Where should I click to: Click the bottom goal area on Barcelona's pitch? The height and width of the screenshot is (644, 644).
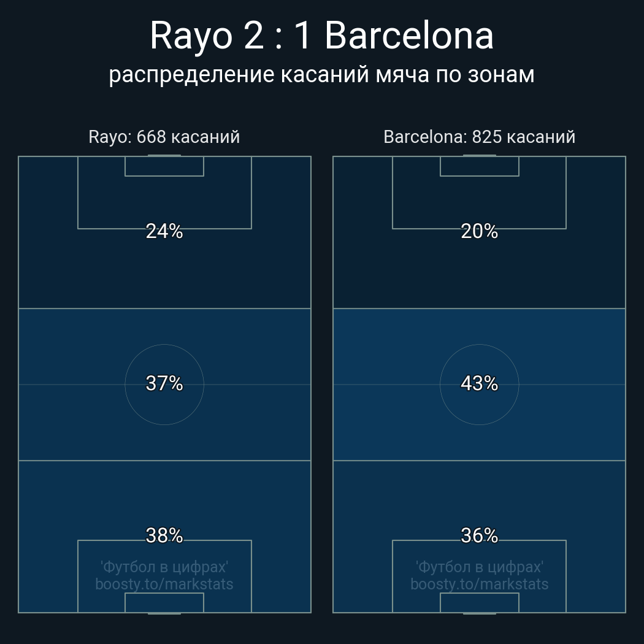coord(479,602)
